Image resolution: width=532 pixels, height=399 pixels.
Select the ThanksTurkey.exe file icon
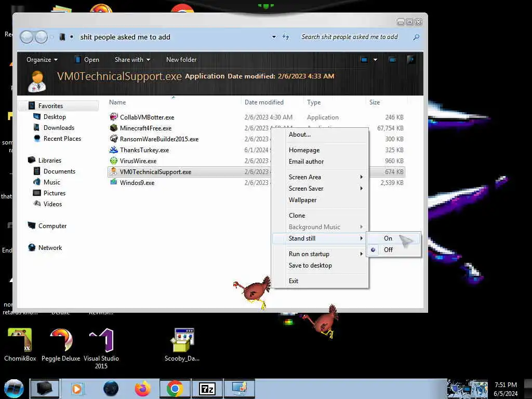pyautogui.click(x=114, y=150)
